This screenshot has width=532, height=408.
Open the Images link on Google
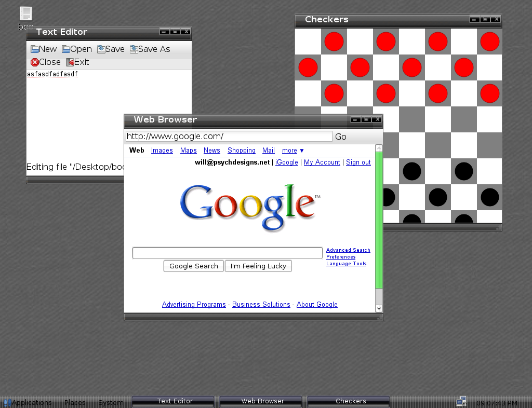click(162, 151)
